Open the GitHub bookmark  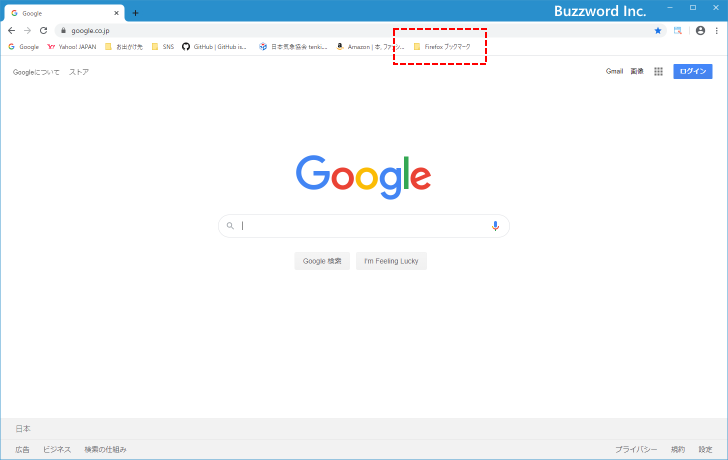click(214, 47)
